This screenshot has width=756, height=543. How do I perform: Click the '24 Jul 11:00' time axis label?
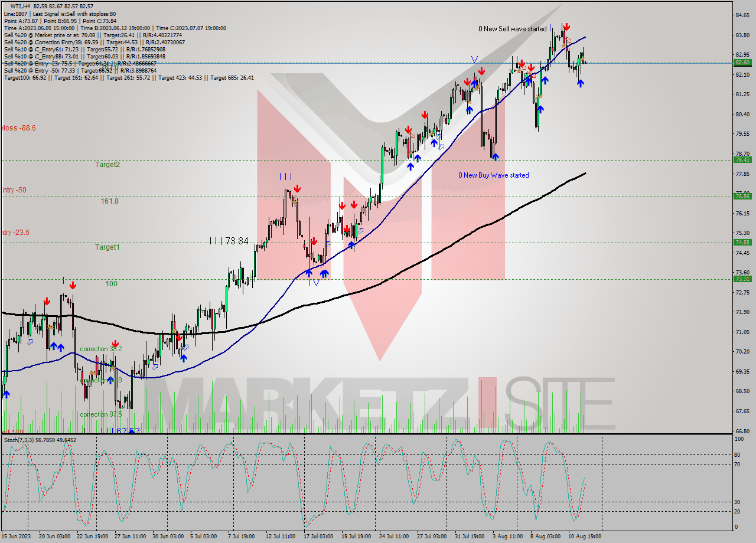[x=394, y=537]
